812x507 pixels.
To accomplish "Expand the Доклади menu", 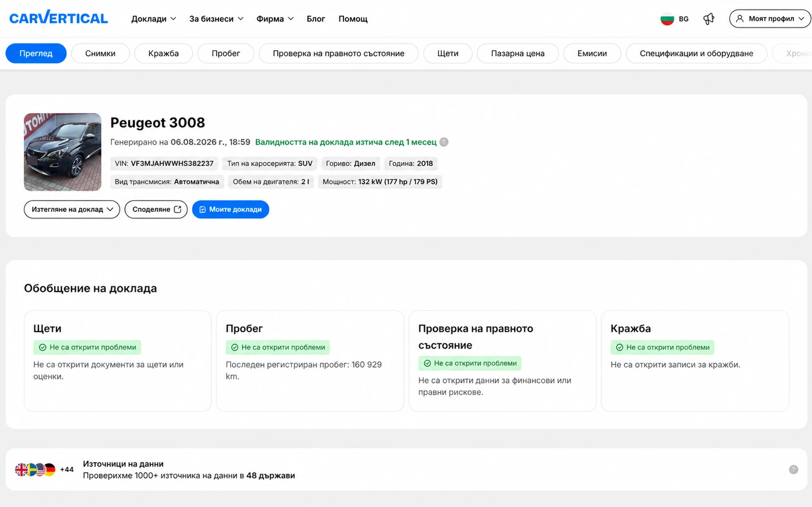I will [x=153, y=19].
